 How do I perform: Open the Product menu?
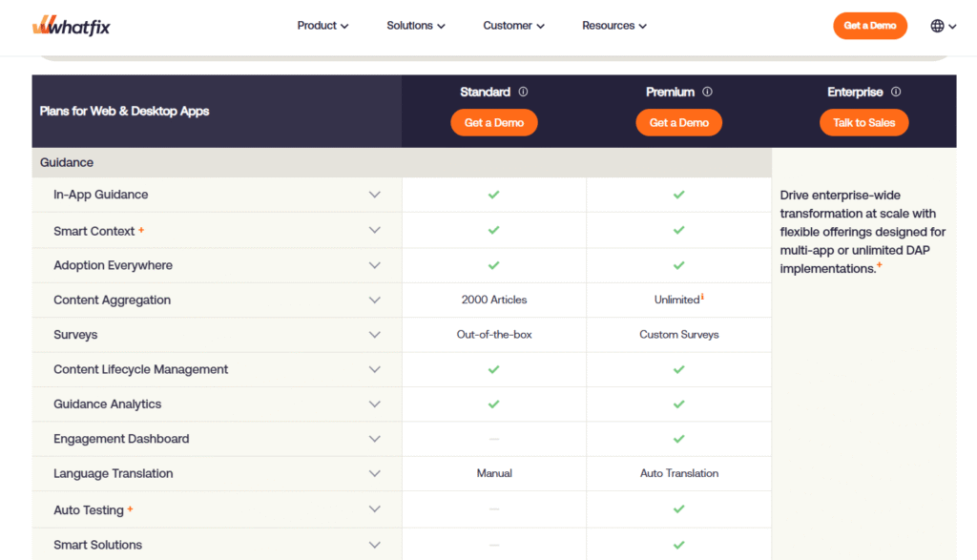322,26
